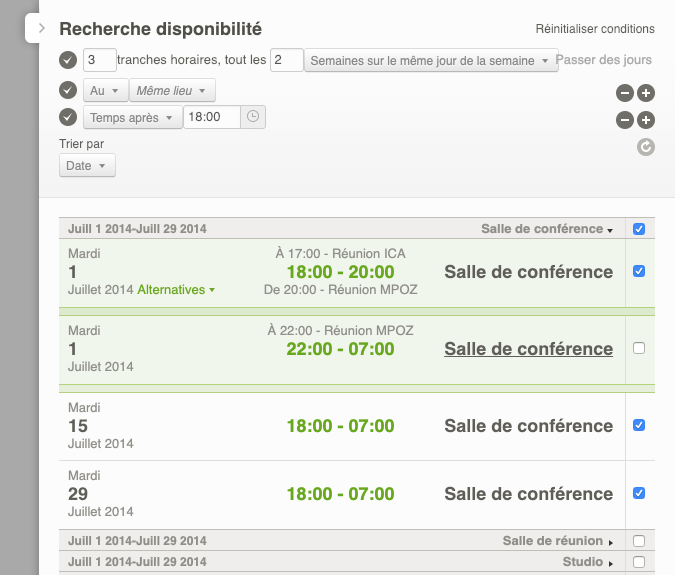Click the clock icon next to 18:00
675x575 pixels.
click(253, 117)
